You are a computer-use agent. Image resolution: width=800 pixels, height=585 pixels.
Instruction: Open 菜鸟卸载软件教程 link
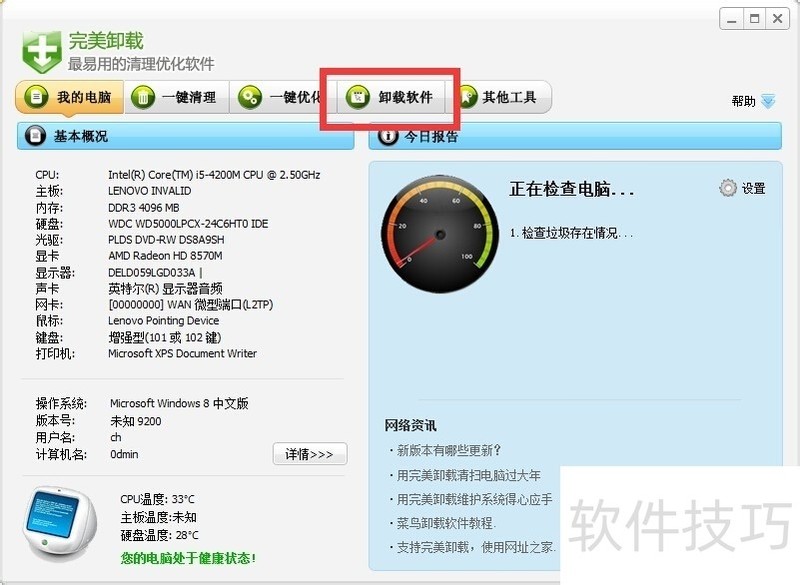click(445, 523)
